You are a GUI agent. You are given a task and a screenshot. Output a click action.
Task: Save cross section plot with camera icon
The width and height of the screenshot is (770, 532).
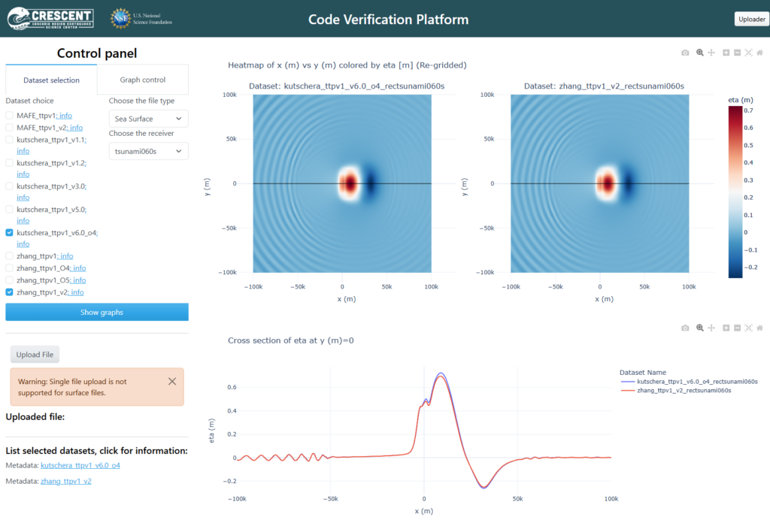tap(685, 328)
